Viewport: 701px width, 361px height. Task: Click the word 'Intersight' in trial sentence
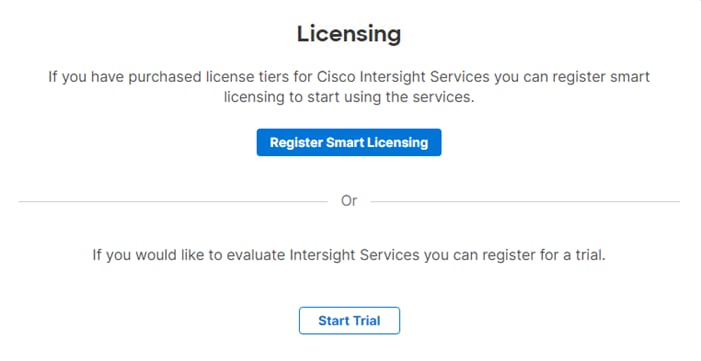coord(322,255)
